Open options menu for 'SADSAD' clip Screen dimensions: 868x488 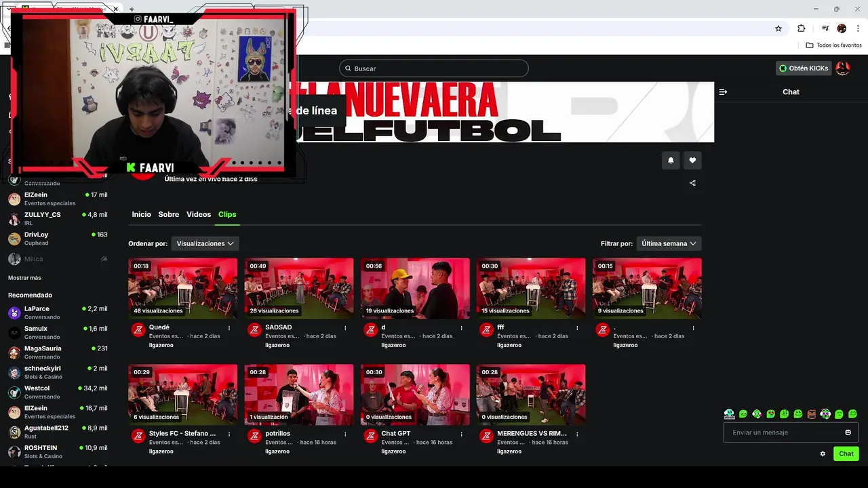[x=345, y=328]
